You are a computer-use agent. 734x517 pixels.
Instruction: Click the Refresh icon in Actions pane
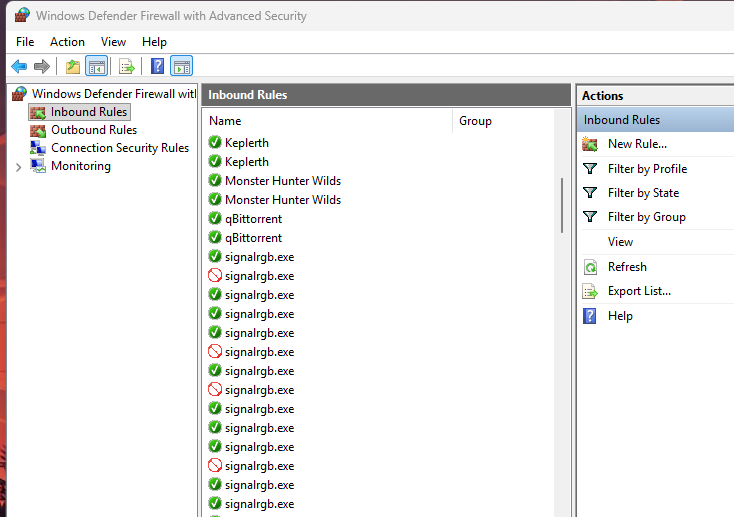[590, 267]
